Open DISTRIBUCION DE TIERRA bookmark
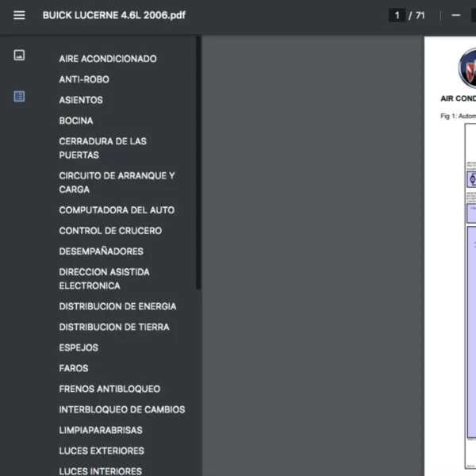The image size is (476, 476). point(114,327)
